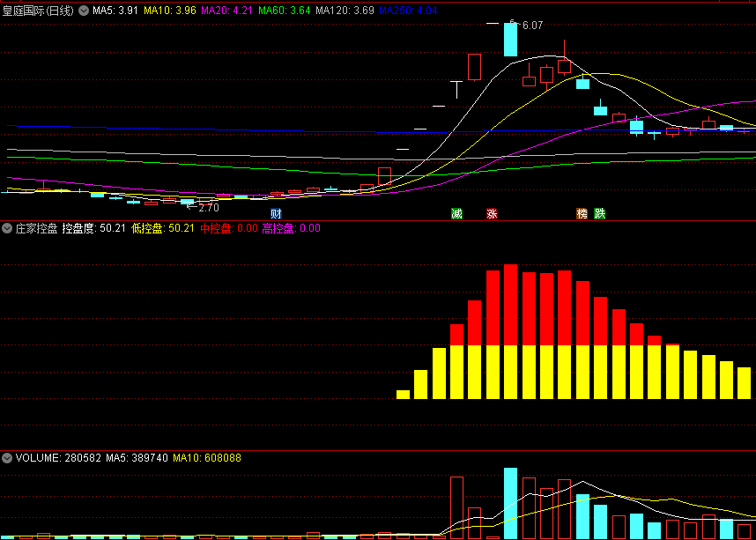Image resolution: width=756 pixels, height=540 pixels.
Task: Select the 皇庭国际(日线) chart title
Action: [39, 11]
